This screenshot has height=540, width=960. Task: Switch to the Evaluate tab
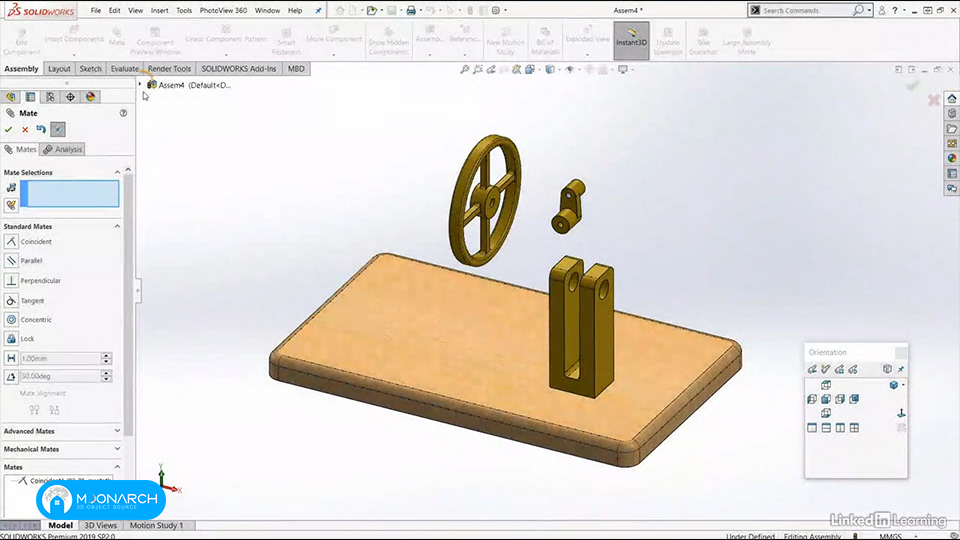pyautogui.click(x=124, y=69)
